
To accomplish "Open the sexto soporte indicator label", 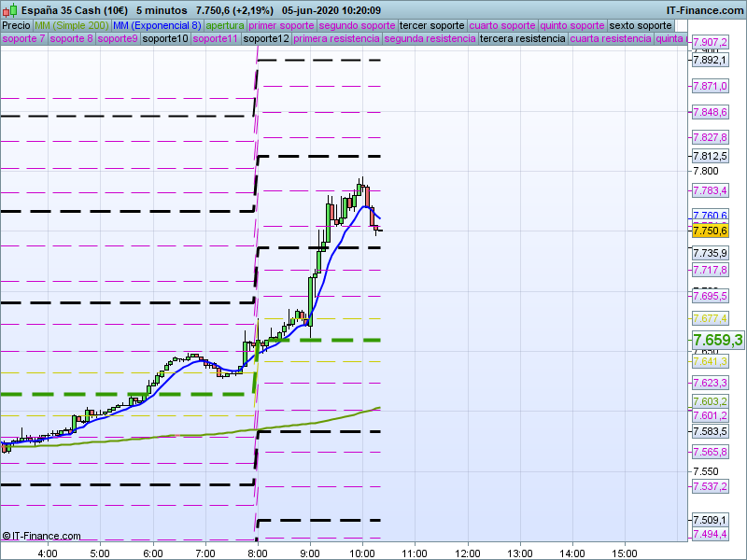I will (641, 25).
